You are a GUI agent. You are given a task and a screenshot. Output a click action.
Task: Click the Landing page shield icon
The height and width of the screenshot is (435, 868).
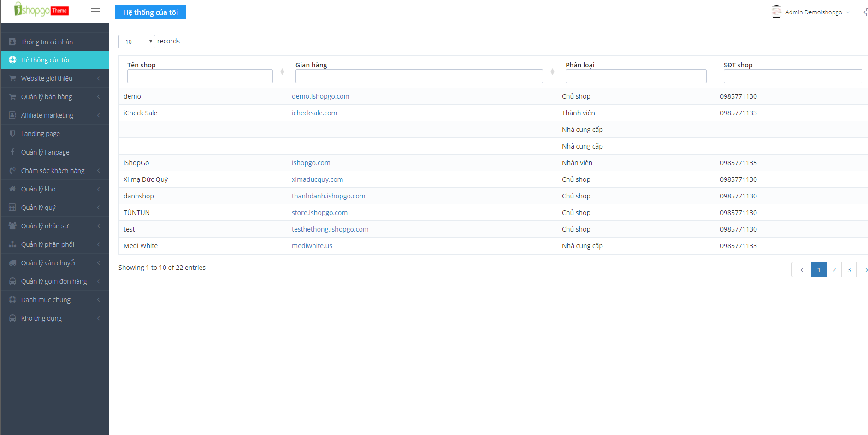12,134
